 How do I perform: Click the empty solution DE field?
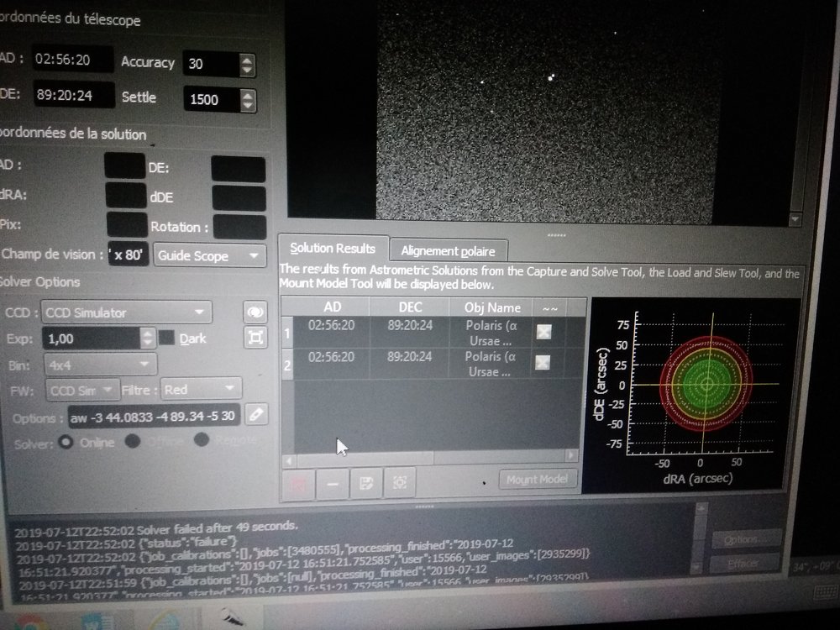pos(239,169)
